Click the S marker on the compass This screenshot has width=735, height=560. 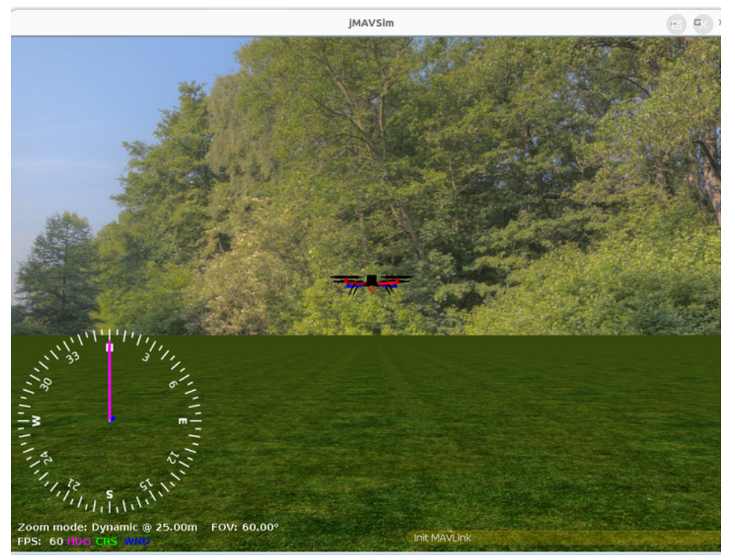(109, 494)
